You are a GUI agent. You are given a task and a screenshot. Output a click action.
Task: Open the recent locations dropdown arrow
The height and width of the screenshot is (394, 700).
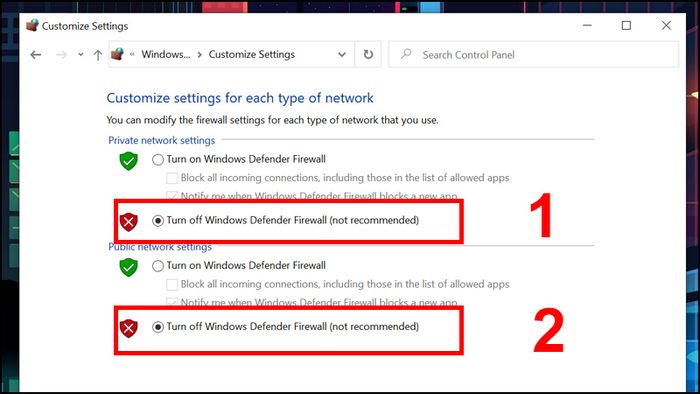[x=81, y=54]
